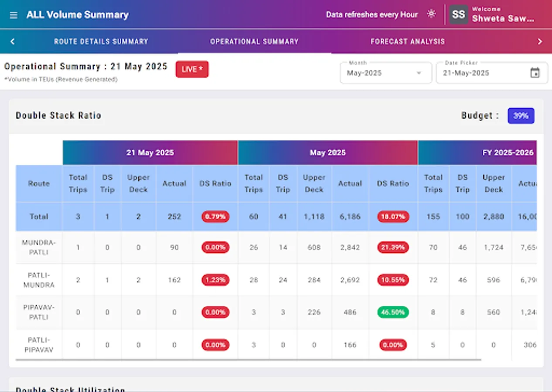Click the green 46.50% DS Ratio badge
This screenshot has height=392, width=552.
392,312
